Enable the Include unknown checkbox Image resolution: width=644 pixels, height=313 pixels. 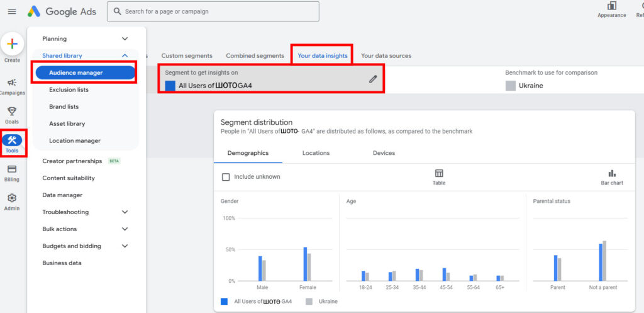[x=226, y=177]
